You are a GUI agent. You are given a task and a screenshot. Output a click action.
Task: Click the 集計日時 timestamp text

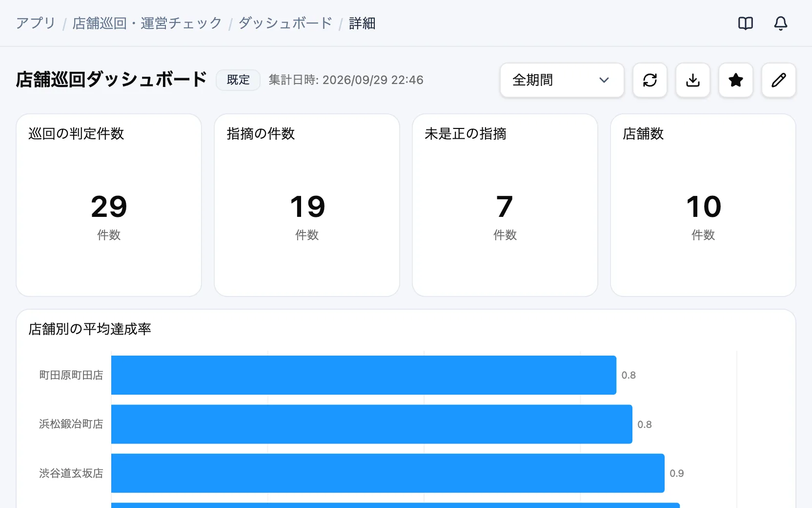click(346, 80)
